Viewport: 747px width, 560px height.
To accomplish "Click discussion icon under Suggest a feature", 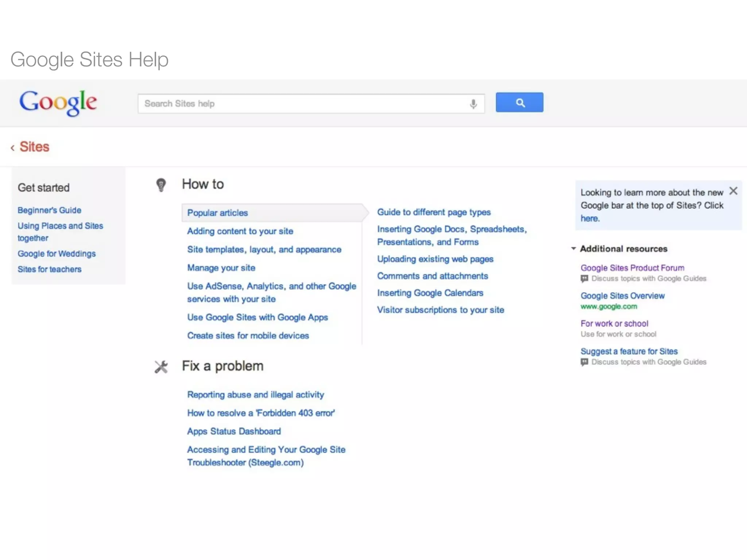I will 584,362.
